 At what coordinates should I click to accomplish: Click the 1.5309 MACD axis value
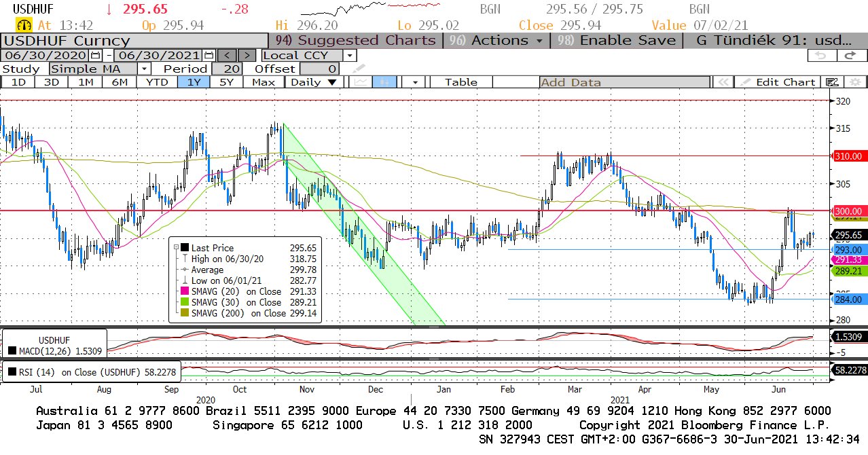850,336
